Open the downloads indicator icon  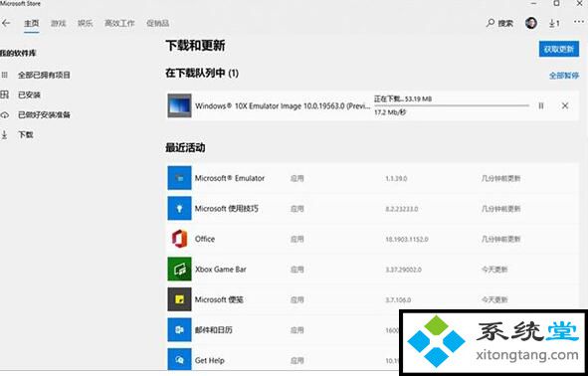pyautogui.click(x=554, y=23)
